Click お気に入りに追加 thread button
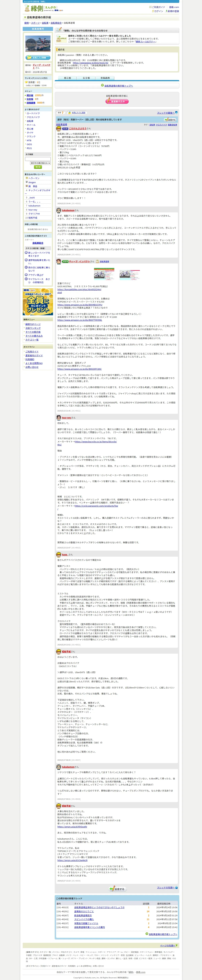The image size is (202, 980). coord(77,113)
